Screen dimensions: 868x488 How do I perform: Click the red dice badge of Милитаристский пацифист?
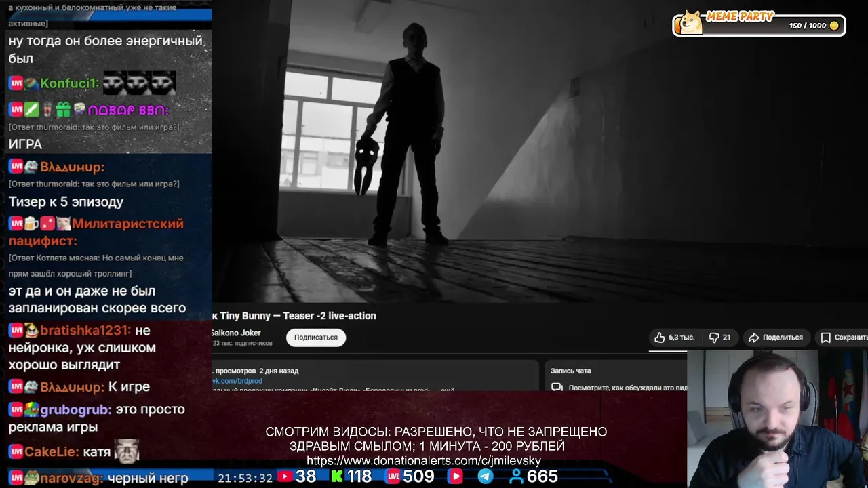click(x=47, y=224)
